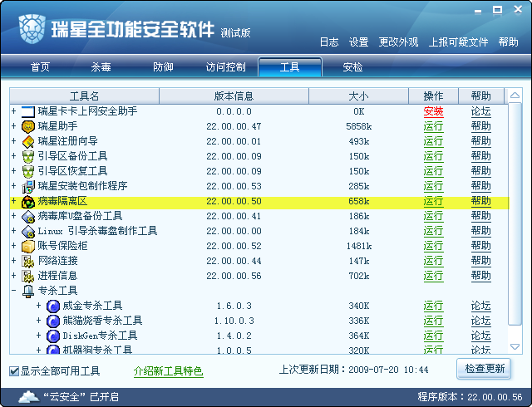Toggle the 显示全部可用工具 checkbox
Image resolution: width=532 pixels, height=407 pixels.
point(14,371)
